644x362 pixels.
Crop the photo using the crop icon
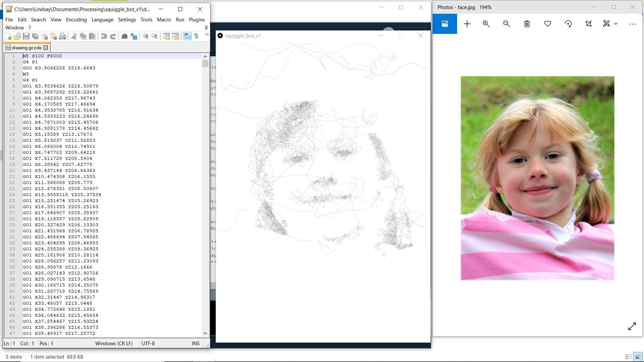pos(589,23)
